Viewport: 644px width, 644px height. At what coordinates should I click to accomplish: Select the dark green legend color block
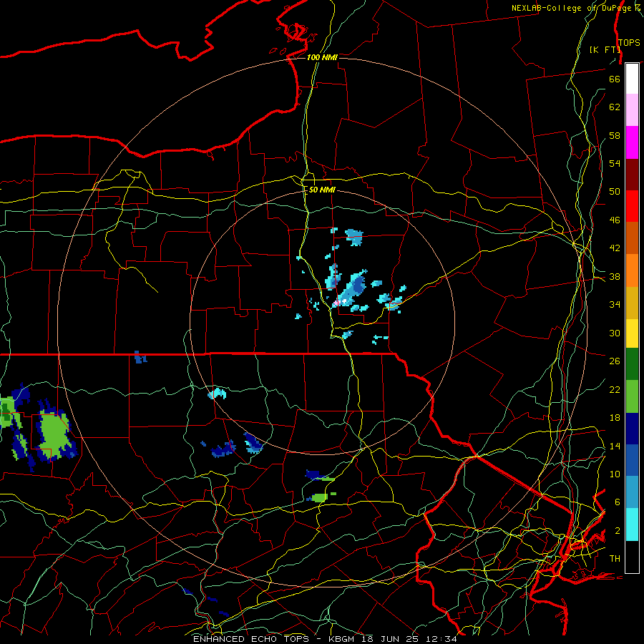click(632, 364)
